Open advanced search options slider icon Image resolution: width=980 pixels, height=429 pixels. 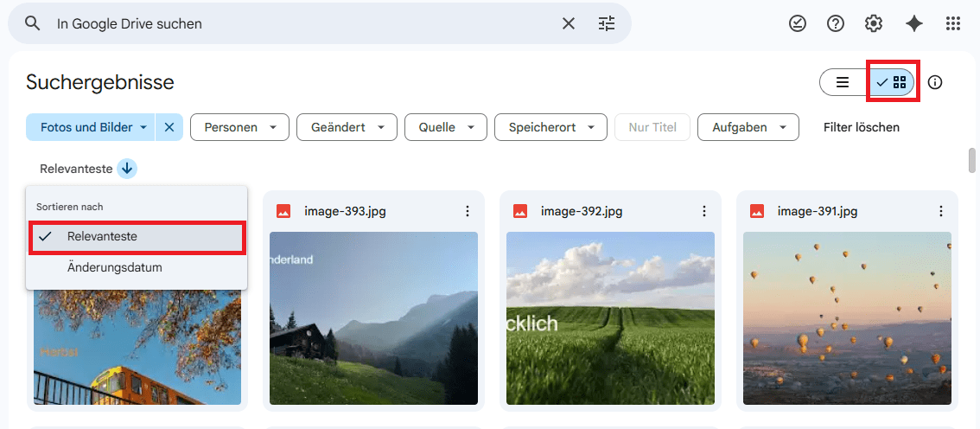[607, 23]
